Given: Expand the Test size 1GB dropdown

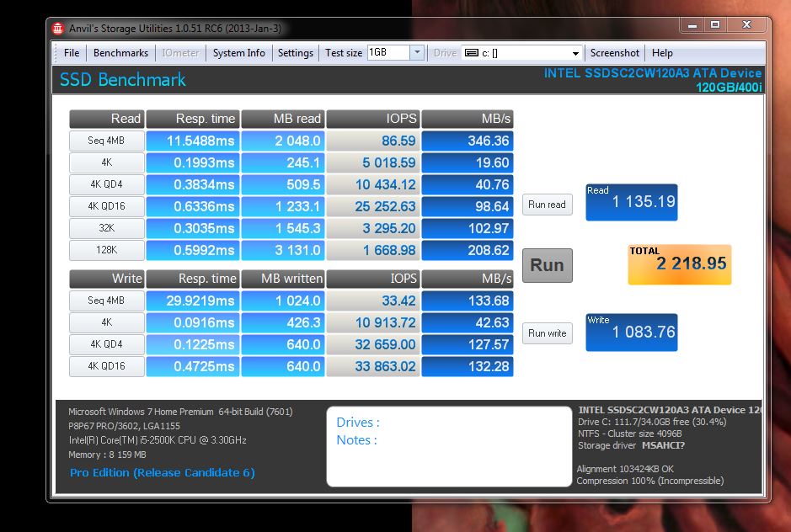Looking at the screenshot, I should 417,52.
